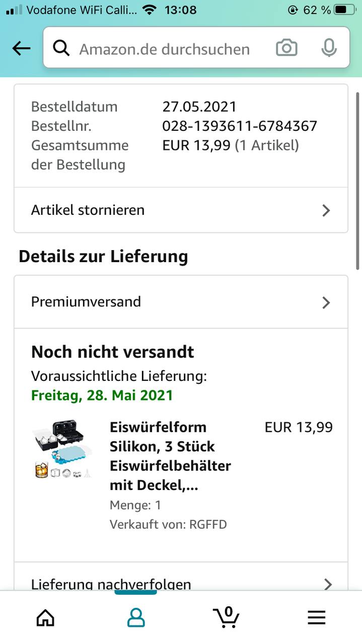Go to Amazon home tab

(x=45, y=617)
